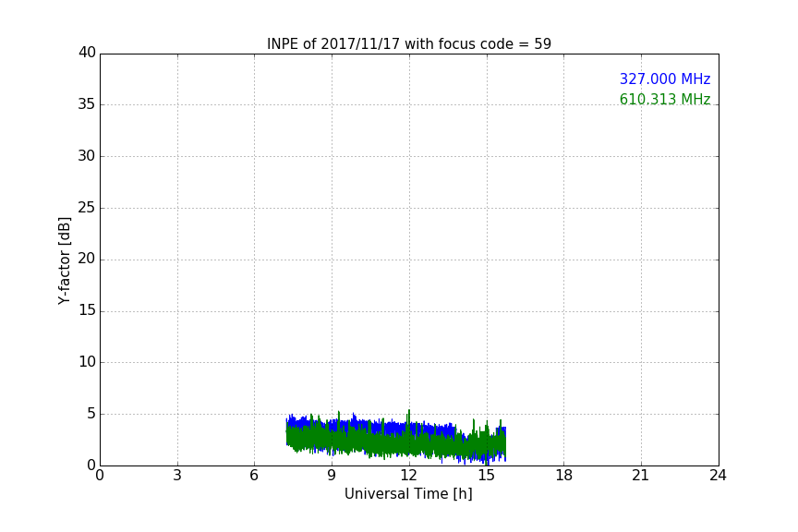Click the y-axis tick label '35'

tap(87, 104)
